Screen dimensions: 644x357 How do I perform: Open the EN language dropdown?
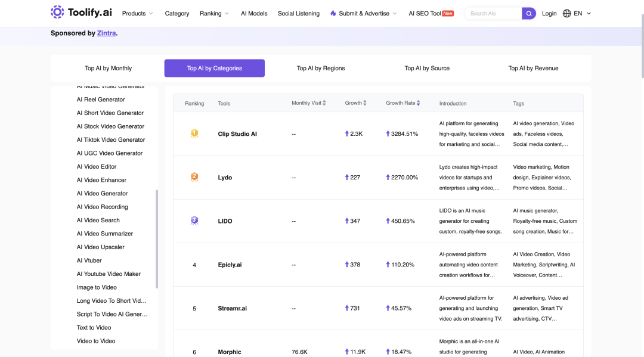click(x=583, y=14)
